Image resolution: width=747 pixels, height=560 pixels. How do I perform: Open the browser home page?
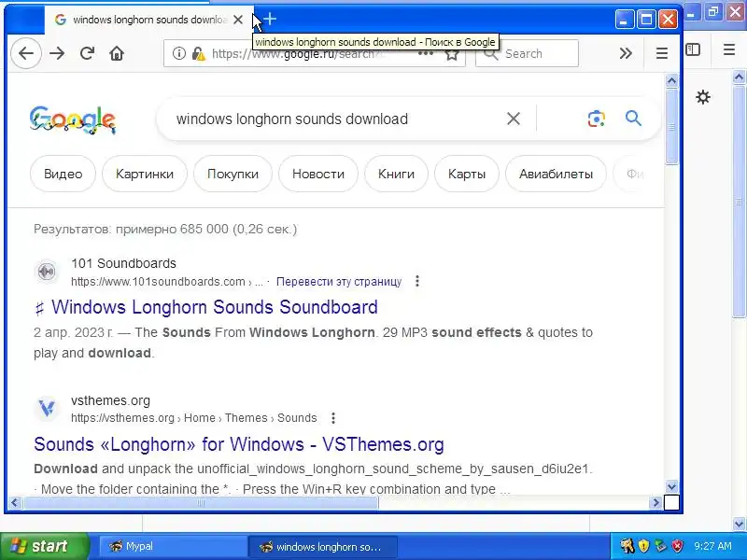click(x=117, y=53)
